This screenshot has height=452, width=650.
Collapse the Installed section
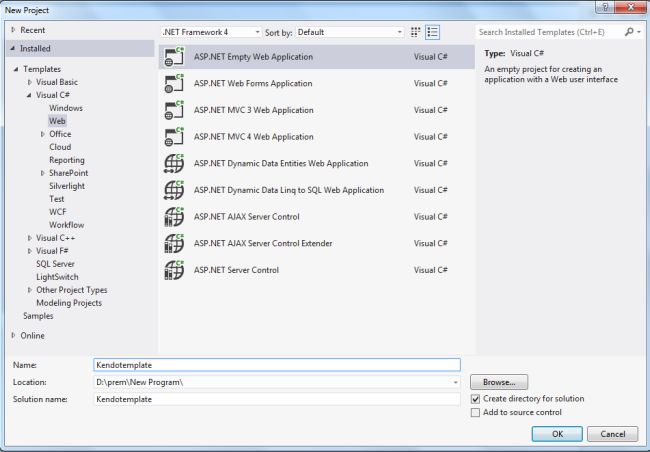13,49
